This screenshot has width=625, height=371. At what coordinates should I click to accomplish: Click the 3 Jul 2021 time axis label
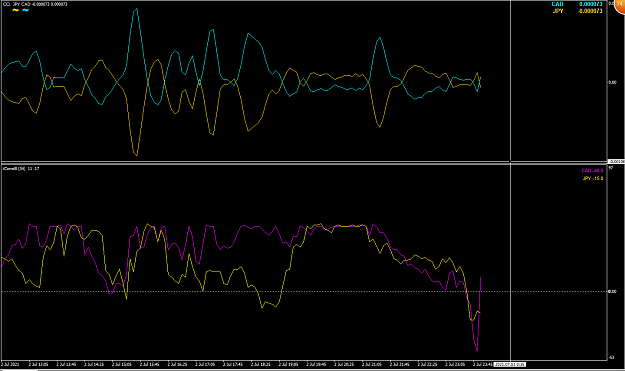[10, 364]
